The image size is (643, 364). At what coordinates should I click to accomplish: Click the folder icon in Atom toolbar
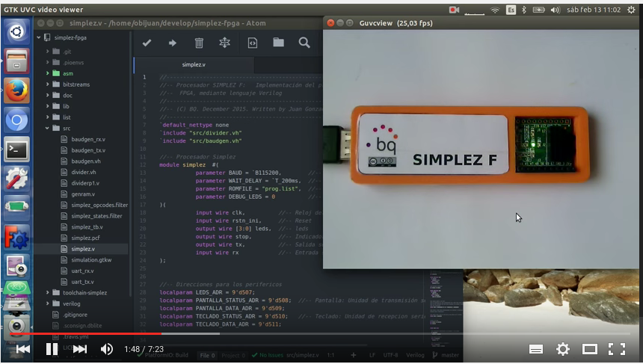(278, 43)
